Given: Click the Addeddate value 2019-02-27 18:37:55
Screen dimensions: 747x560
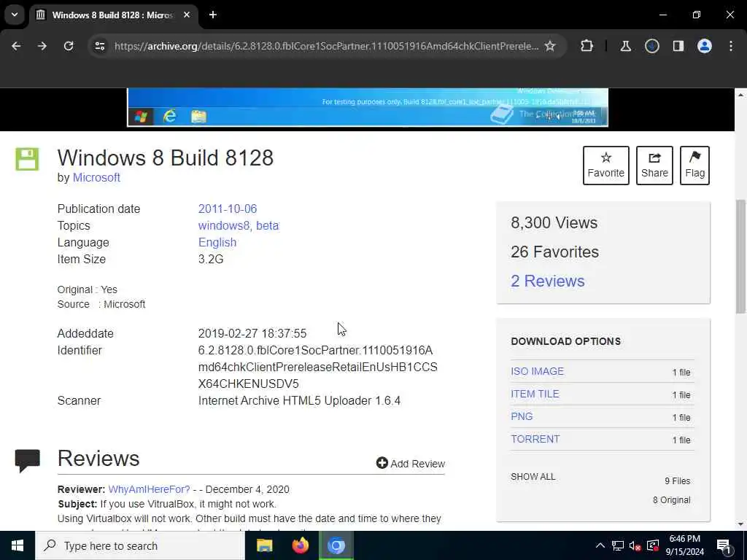Looking at the screenshot, I should point(252,333).
